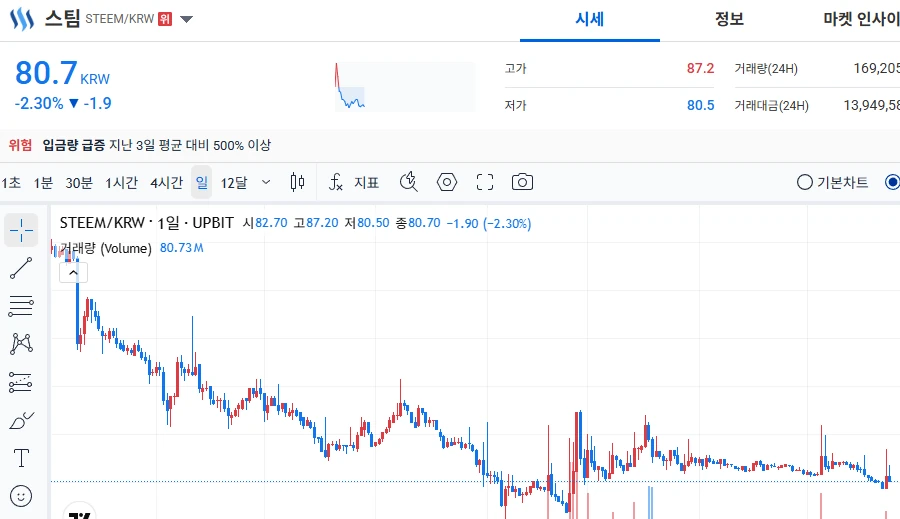The image size is (900, 519).
Task: Click the 거래량 (Volume) indicator label
Action: [x=106, y=248]
